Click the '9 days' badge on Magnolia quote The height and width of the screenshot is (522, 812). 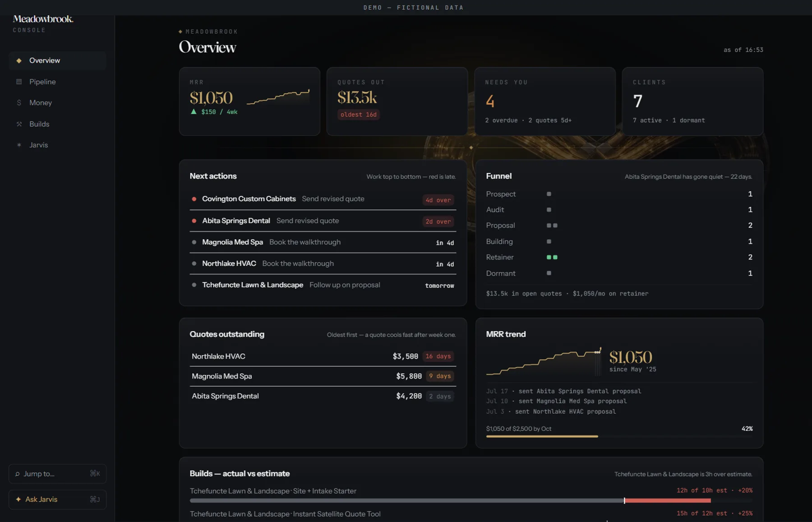[440, 376]
